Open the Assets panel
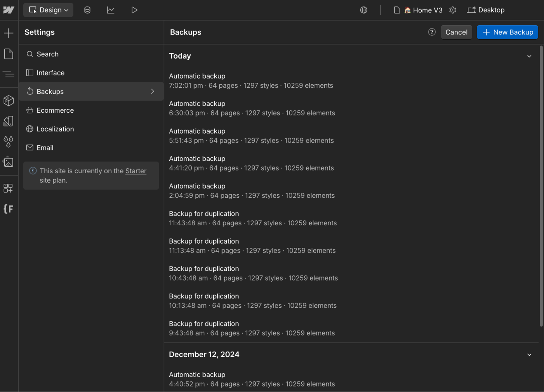The width and height of the screenshot is (544, 392). pos(9,162)
